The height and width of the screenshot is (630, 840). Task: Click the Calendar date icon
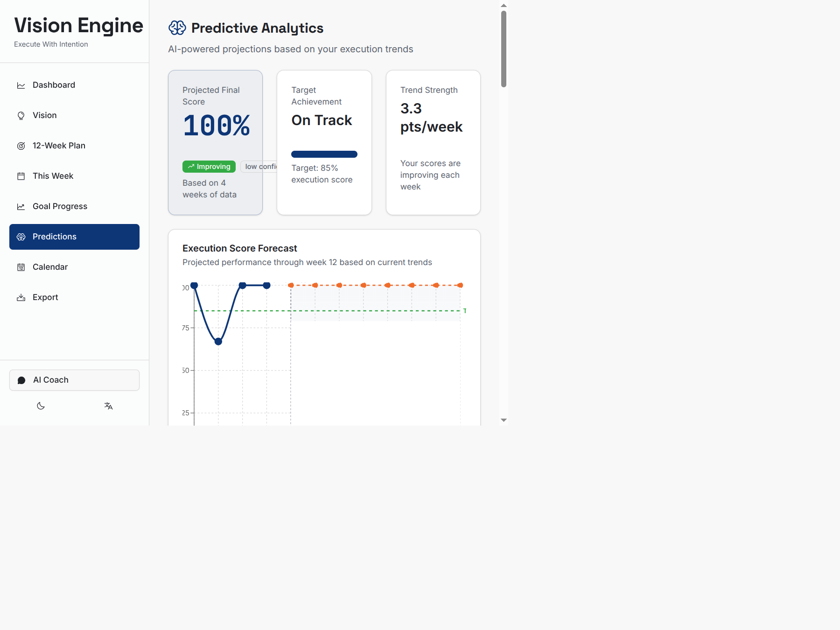point(21,267)
